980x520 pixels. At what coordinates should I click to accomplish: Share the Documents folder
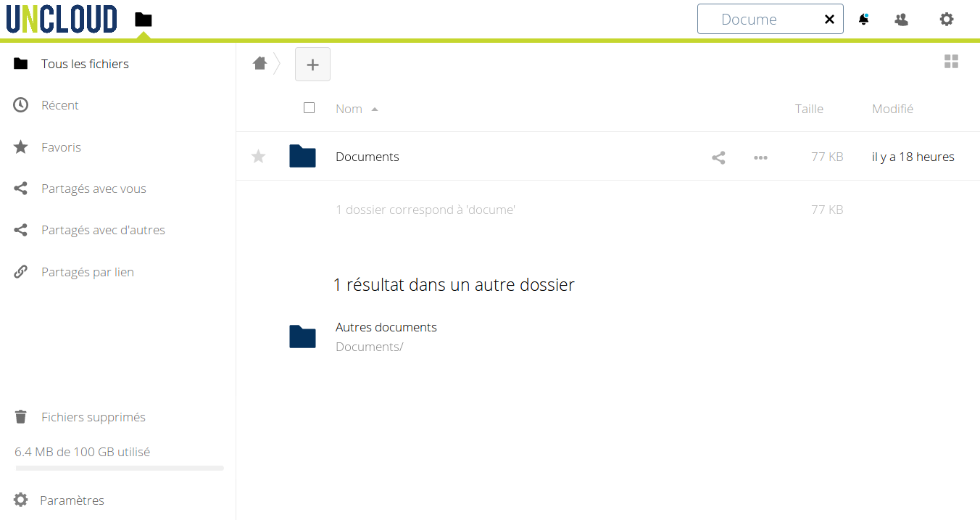(x=718, y=157)
